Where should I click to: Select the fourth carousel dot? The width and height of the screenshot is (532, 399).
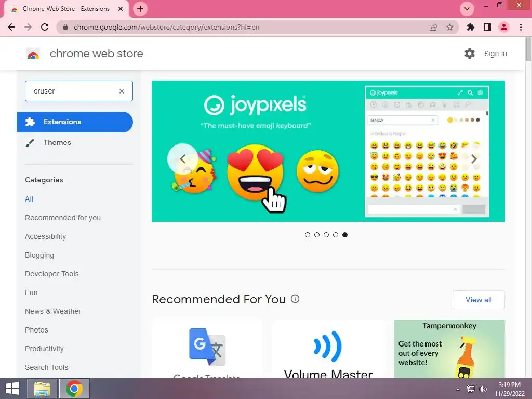[x=336, y=235]
